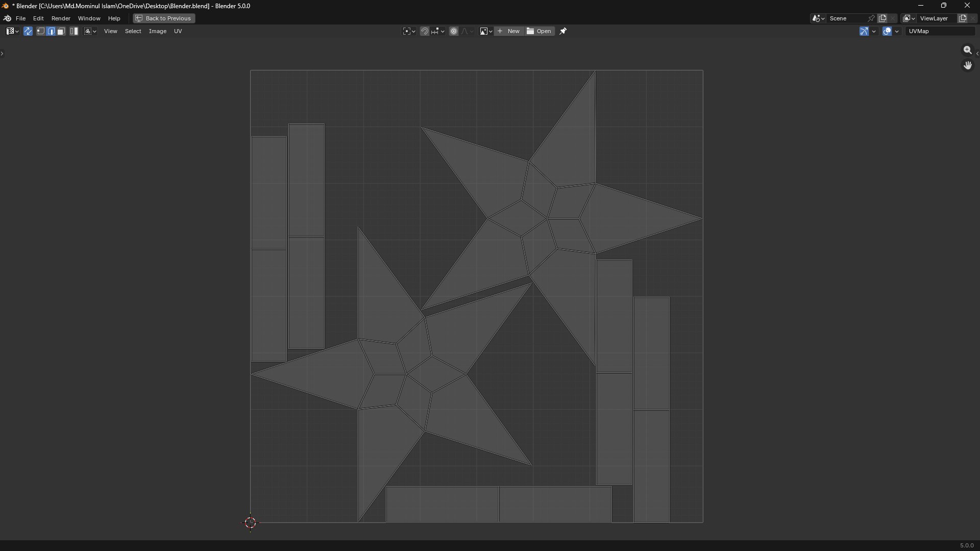This screenshot has height=551, width=980.
Task: Expand the right sidebar arrow
Action: click(977, 53)
